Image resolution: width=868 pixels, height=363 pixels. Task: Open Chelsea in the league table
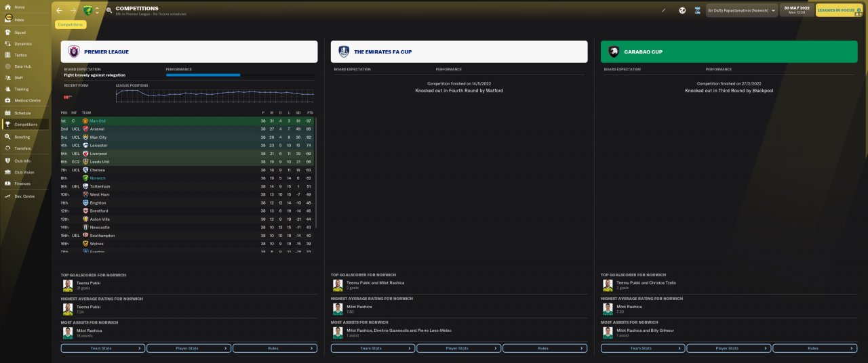(98, 170)
